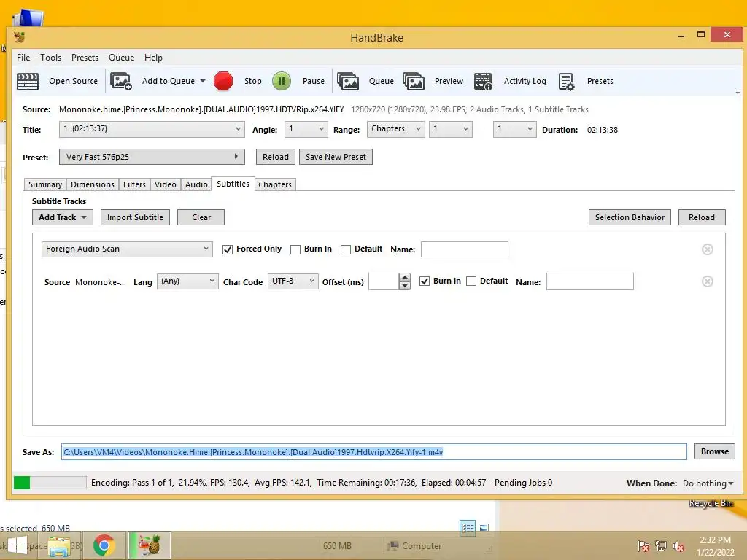Open the Angle dropdown
The height and width of the screenshot is (560, 747).
pyautogui.click(x=306, y=129)
